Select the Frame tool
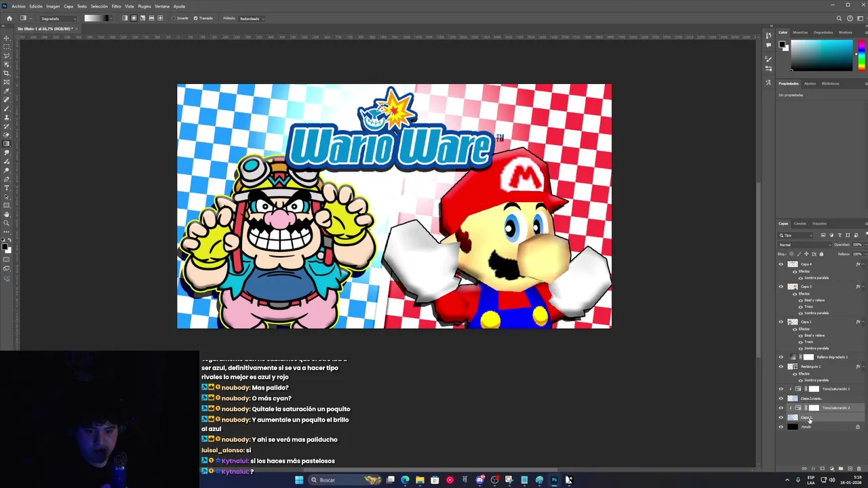Image resolution: width=868 pixels, height=488 pixels. tap(7, 82)
